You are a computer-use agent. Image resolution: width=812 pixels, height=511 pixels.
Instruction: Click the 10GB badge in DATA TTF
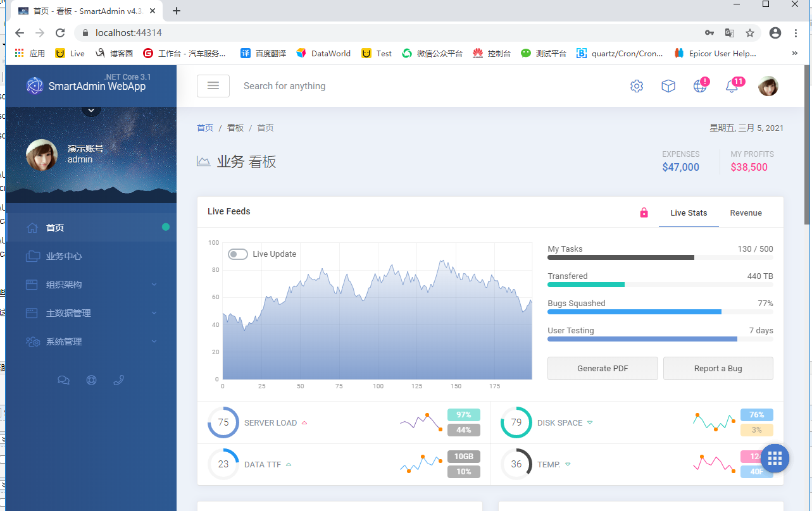coord(464,457)
